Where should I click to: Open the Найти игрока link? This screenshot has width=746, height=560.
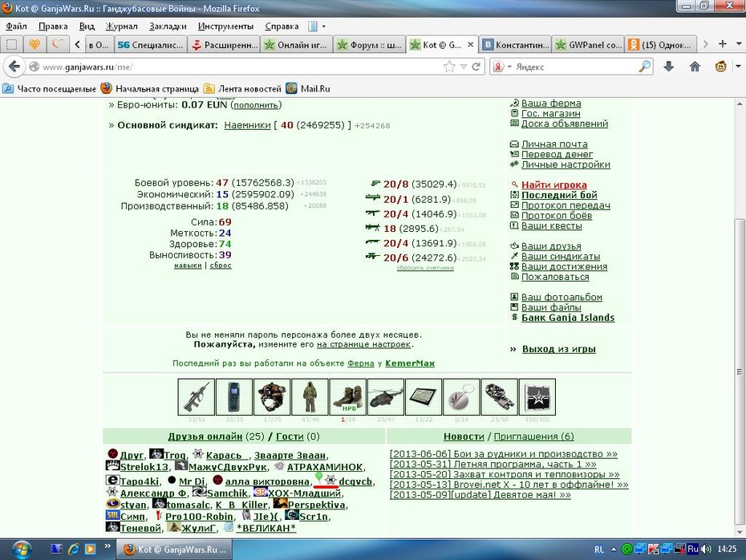pos(553,185)
